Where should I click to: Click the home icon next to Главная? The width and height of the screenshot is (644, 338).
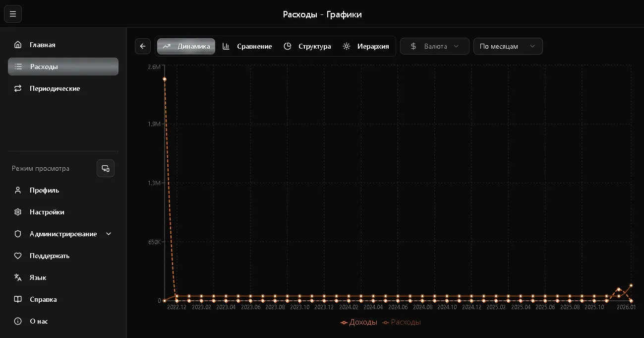(18, 45)
